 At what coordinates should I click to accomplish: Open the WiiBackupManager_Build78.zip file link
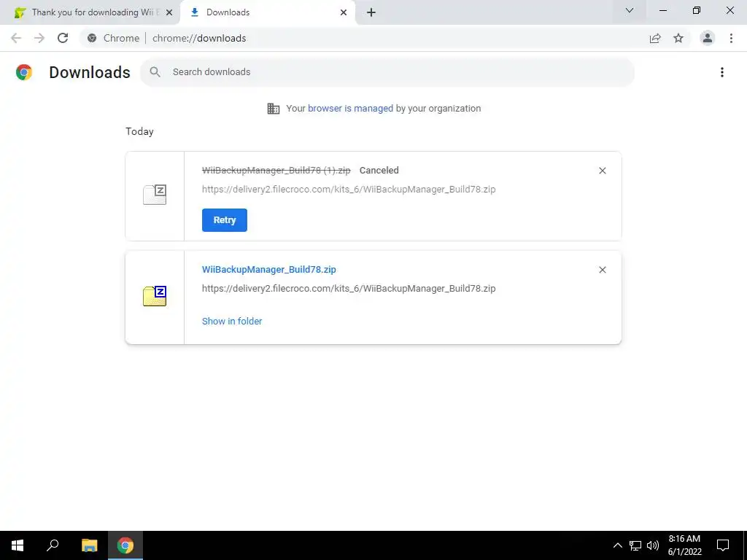[x=268, y=270]
